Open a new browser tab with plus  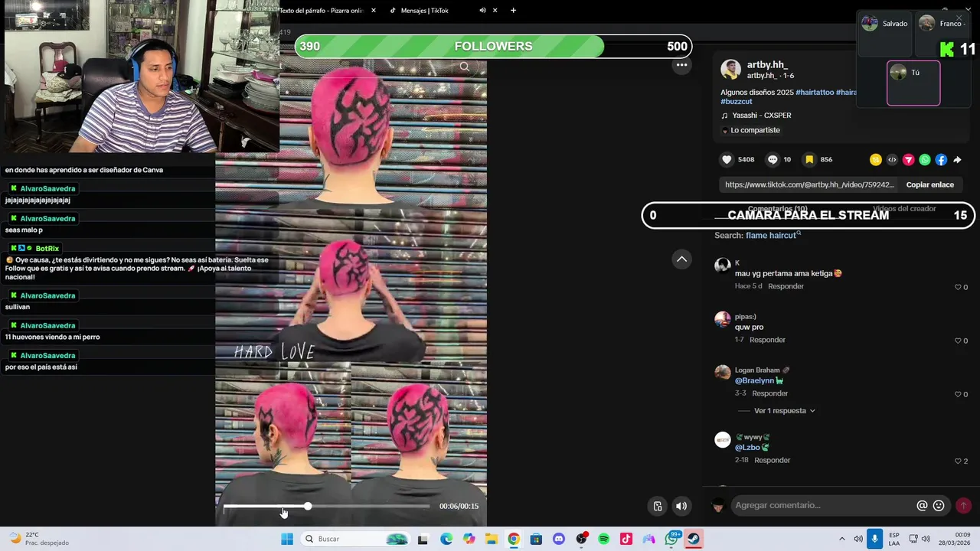click(x=513, y=11)
